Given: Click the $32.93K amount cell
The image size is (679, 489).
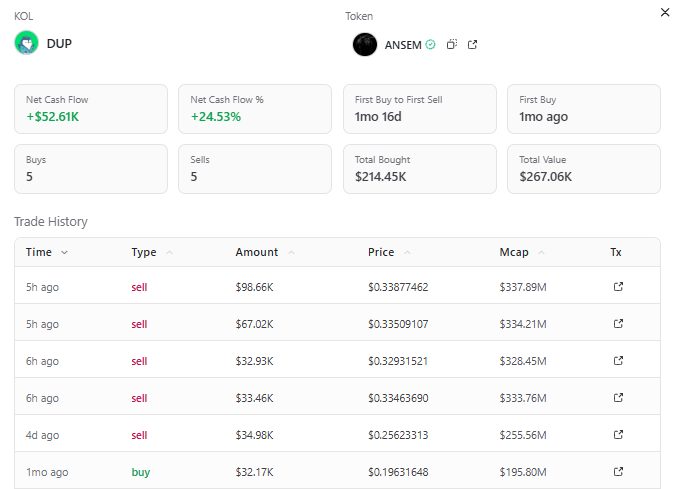Looking at the screenshot, I should 254,361.
